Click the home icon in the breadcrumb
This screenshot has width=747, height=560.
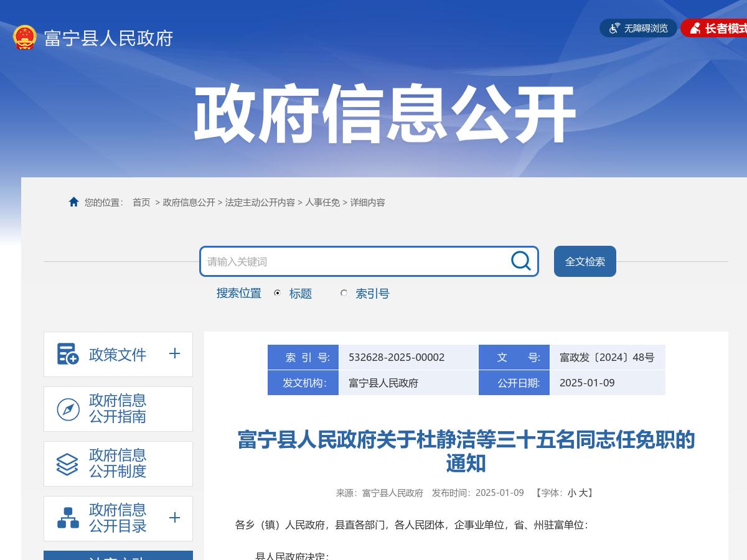(x=72, y=201)
